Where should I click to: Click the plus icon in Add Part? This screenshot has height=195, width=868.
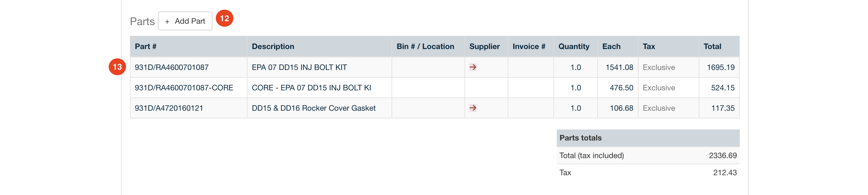click(167, 21)
